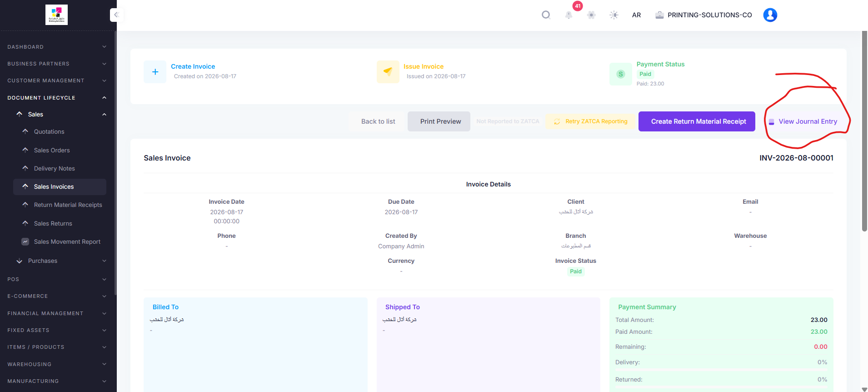Screen dimensions: 868x392
Task: Click the vertical page scrollbar
Action: click(864, 131)
